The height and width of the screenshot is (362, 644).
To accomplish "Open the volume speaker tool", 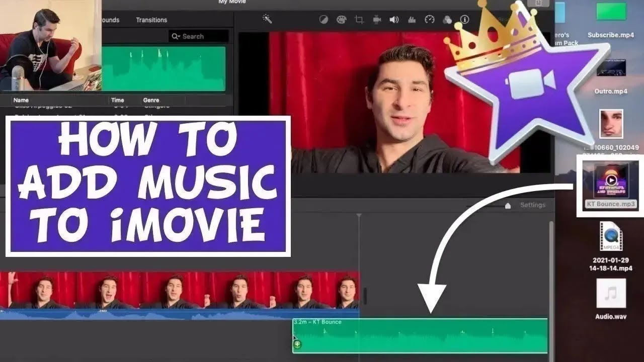I will click(394, 20).
